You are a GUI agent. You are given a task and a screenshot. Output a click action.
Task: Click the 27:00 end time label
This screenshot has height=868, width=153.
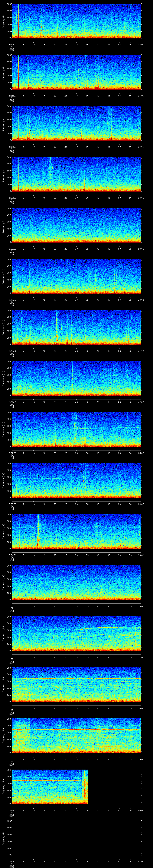141,147
